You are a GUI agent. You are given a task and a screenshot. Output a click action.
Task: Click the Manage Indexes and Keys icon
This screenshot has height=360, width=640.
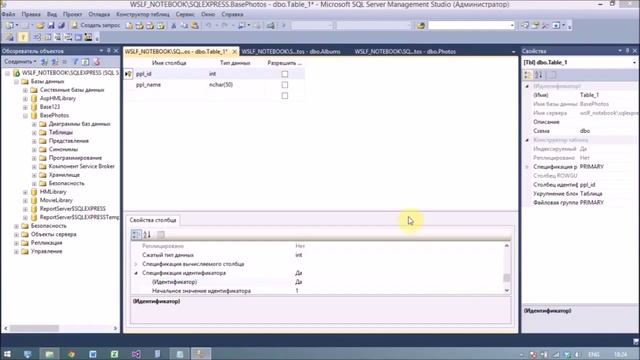[x=48, y=38]
